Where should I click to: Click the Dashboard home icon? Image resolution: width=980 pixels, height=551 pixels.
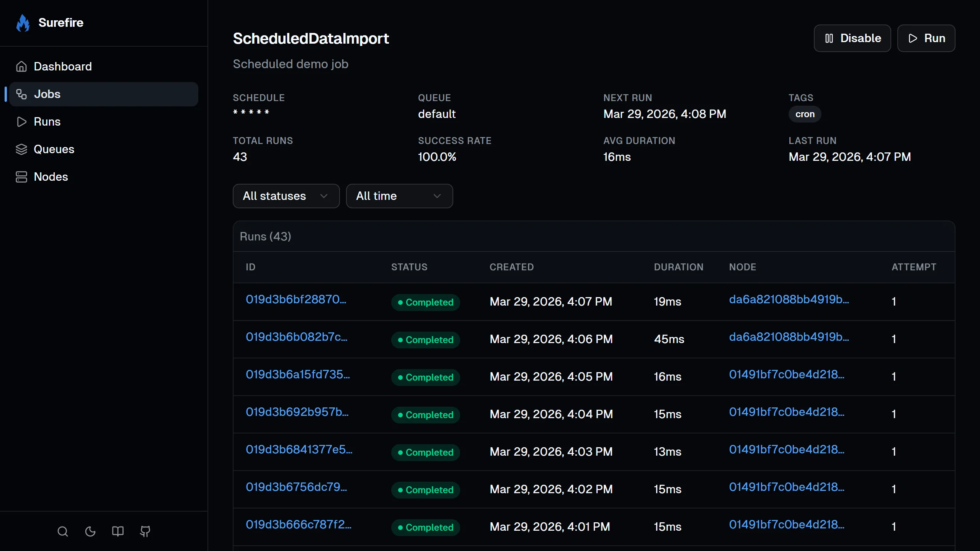pyautogui.click(x=21, y=67)
